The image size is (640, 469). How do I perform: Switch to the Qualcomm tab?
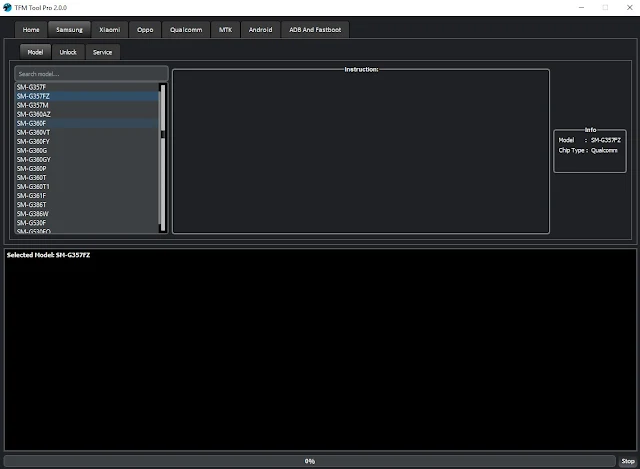tap(186, 30)
